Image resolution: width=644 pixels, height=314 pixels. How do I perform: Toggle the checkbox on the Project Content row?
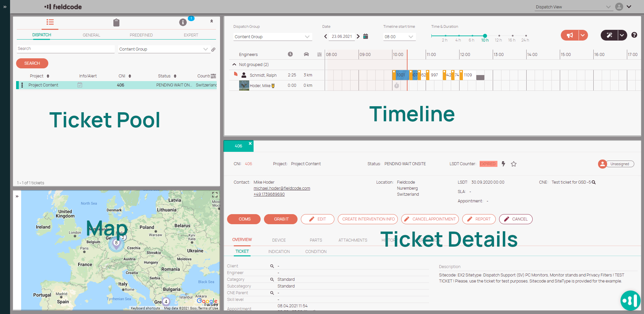80,85
